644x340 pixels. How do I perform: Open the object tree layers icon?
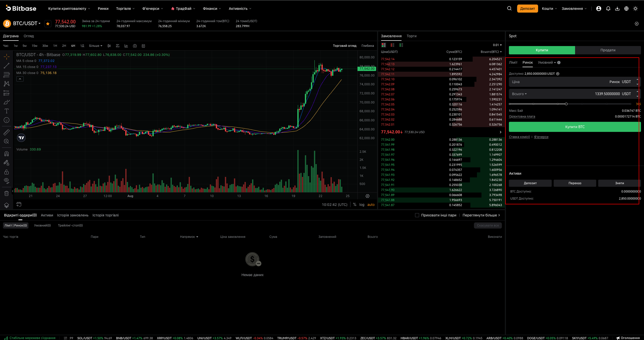coord(7,205)
